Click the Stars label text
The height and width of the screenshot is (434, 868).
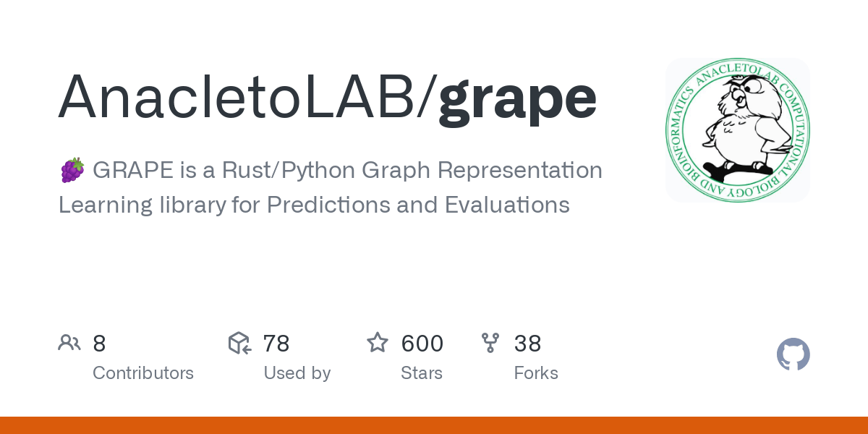(422, 373)
